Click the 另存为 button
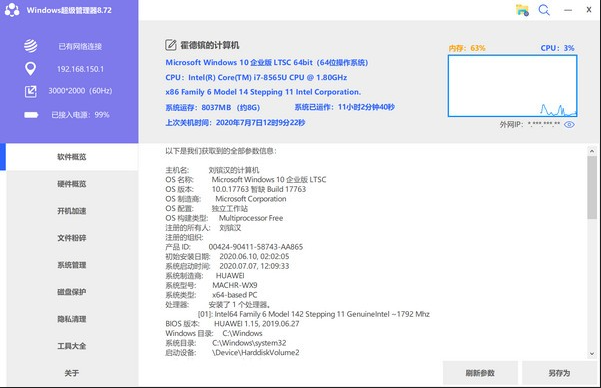 coord(559,373)
